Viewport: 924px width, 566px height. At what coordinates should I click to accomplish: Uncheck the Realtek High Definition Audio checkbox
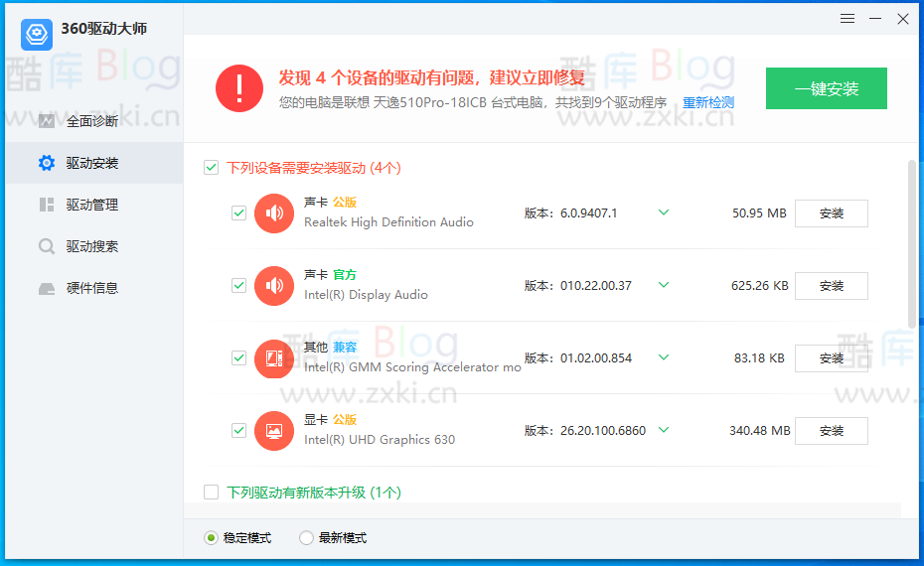[x=238, y=213]
